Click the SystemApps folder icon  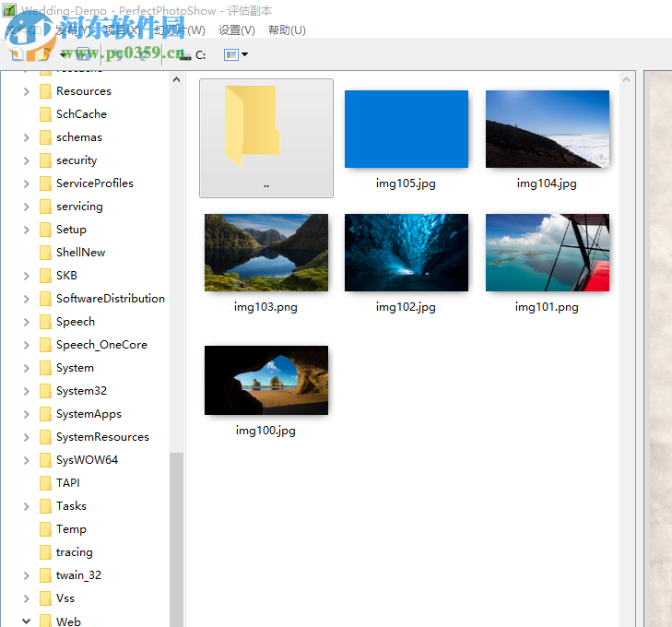pos(45,414)
